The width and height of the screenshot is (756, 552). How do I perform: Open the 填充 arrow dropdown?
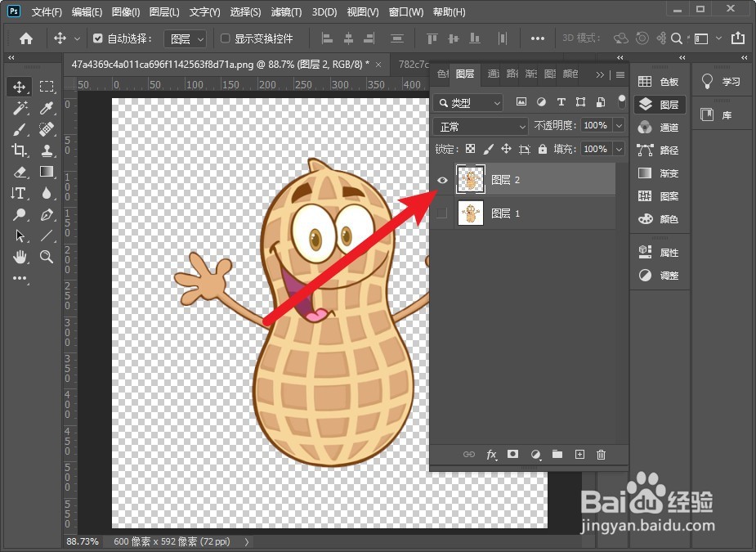pos(619,149)
